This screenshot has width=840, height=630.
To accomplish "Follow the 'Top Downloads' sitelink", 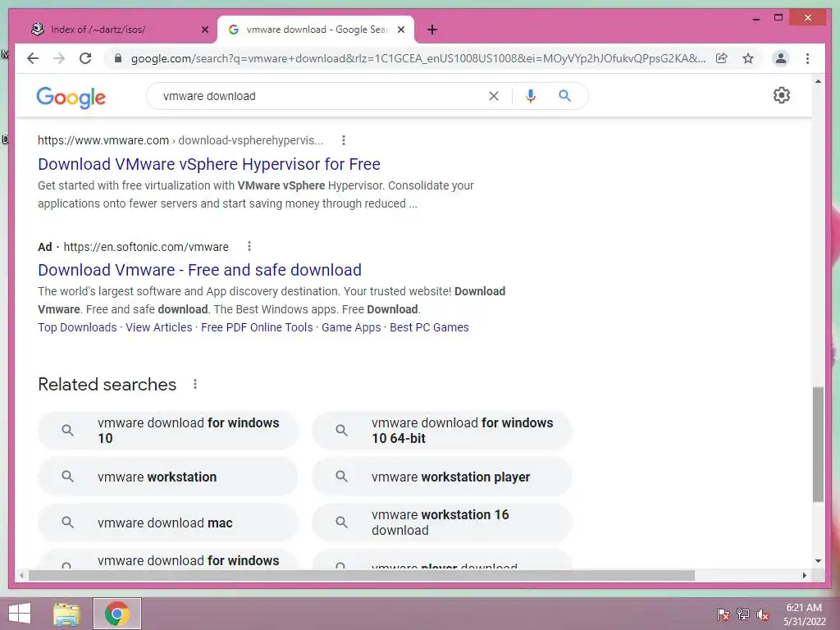I will (x=77, y=327).
